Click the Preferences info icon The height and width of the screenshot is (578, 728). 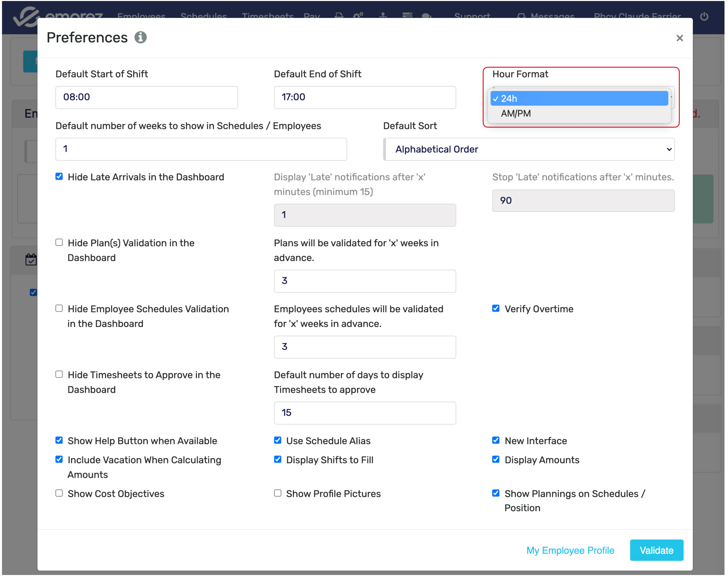140,37
